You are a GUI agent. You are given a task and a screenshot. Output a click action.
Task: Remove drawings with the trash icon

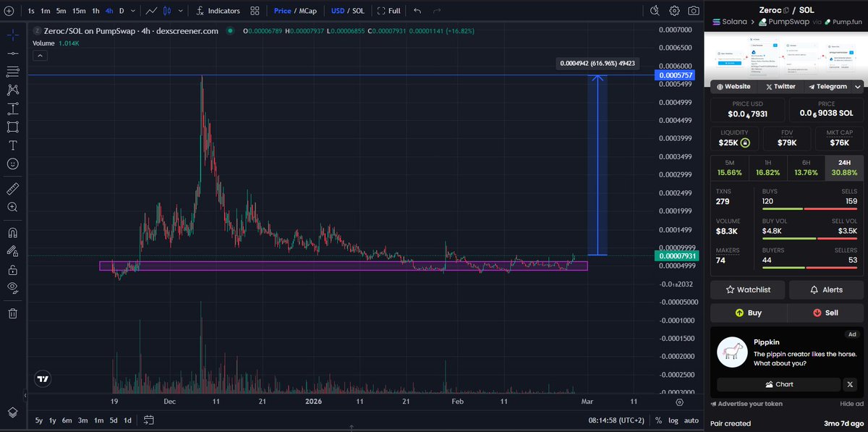pos(12,313)
